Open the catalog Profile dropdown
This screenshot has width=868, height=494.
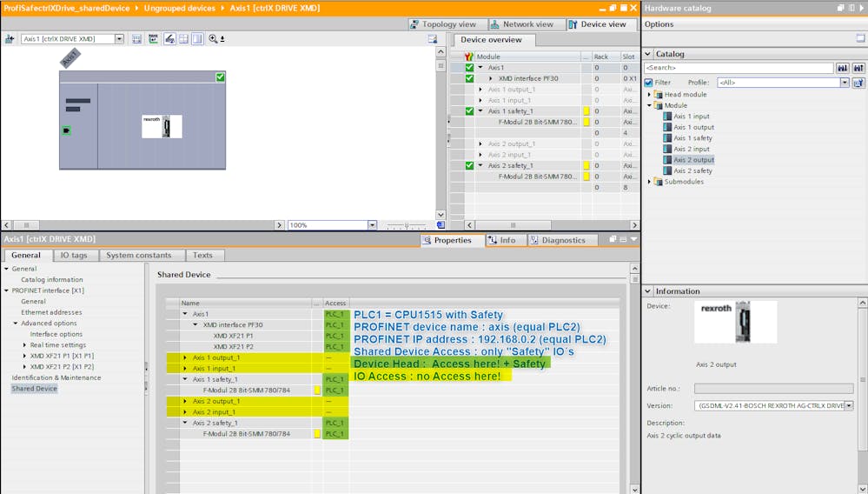point(845,83)
